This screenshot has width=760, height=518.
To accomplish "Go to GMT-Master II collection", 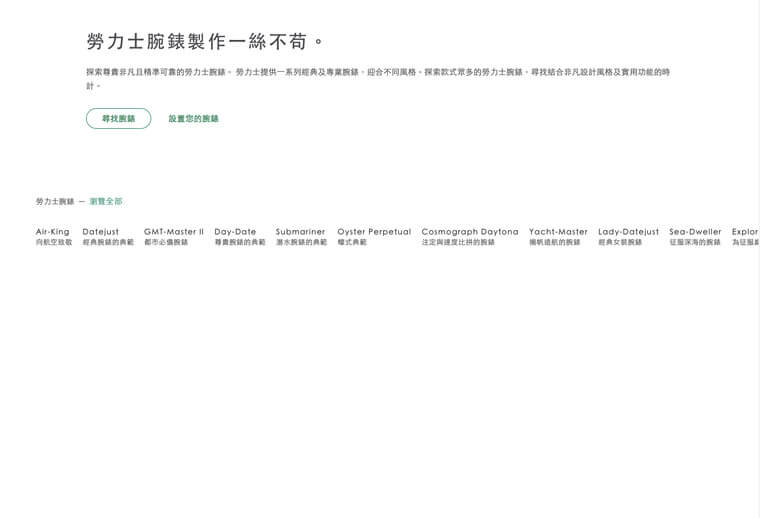I will point(173,232).
